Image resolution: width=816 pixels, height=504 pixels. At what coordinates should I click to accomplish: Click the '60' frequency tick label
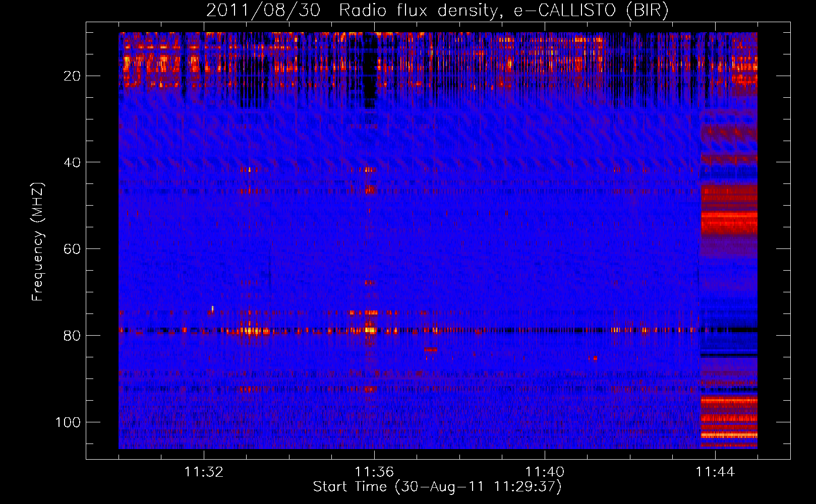[73, 249]
